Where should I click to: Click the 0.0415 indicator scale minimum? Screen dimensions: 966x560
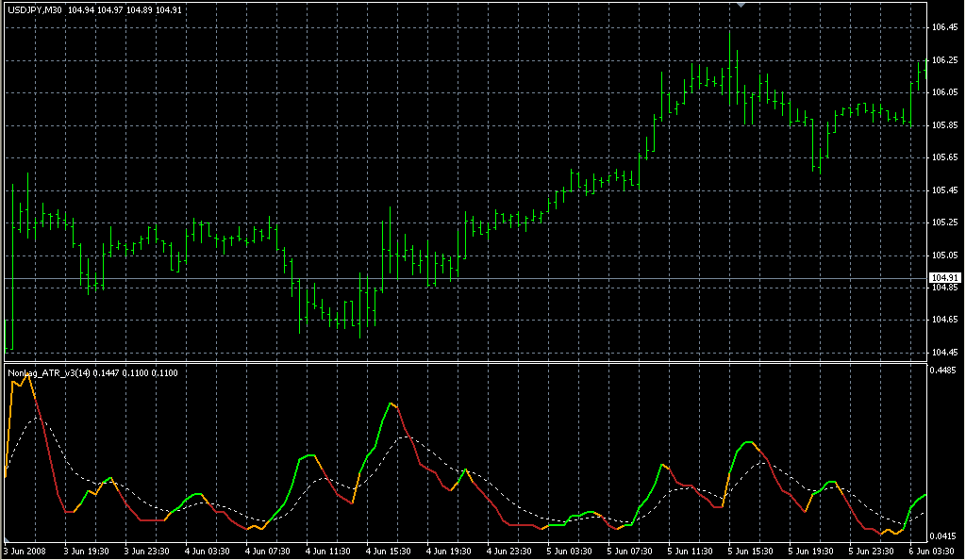(x=943, y=536)
